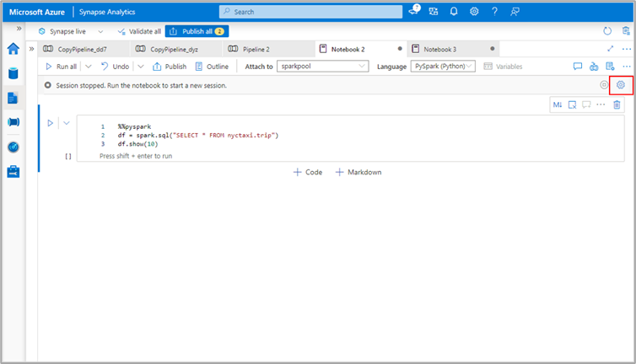The width and height of the screenshot is (636, 364).
Task: Open the Home hub in sidebar
Action: coord(13,49)
